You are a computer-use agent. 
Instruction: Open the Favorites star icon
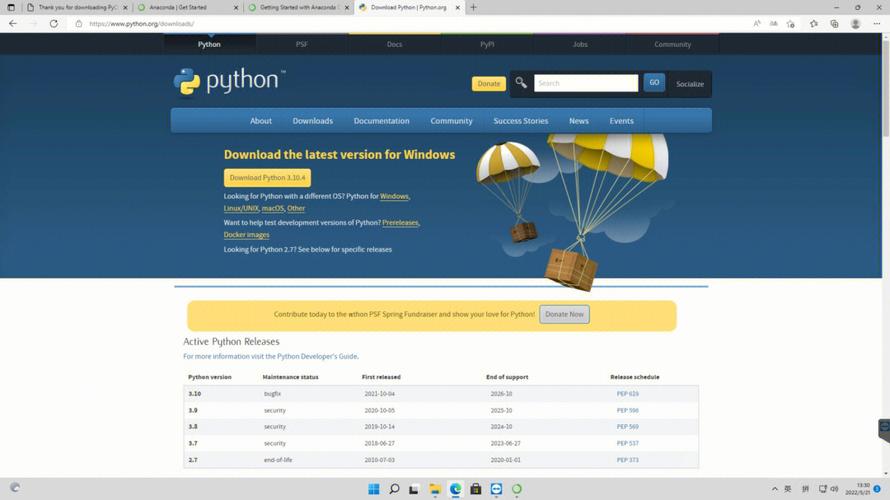[814, 24]
